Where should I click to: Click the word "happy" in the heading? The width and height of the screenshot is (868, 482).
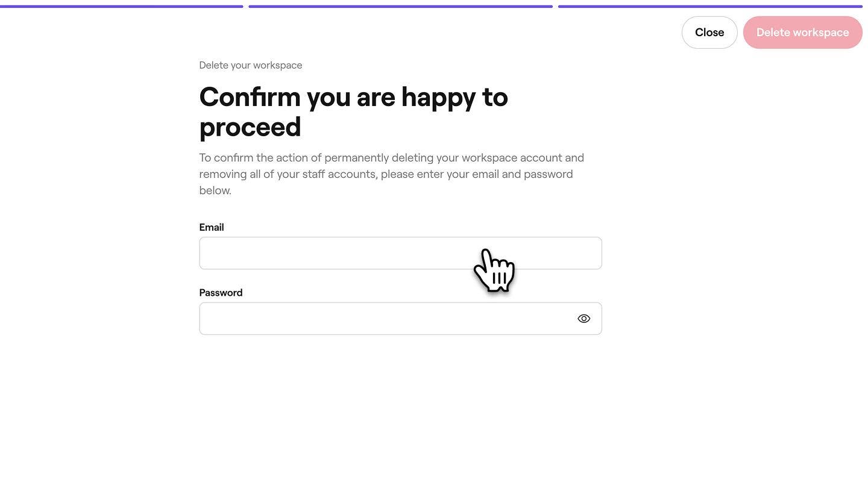coord(438,97)
